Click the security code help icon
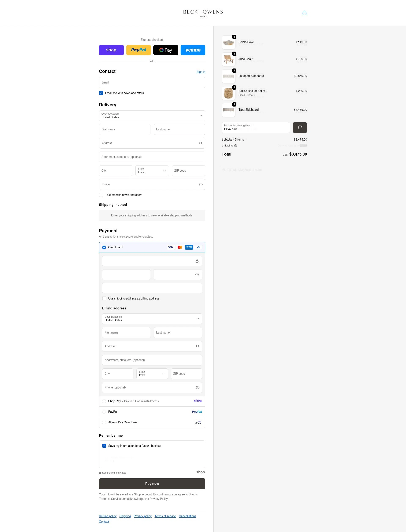The image size is (406, 532). pos(197,274)
